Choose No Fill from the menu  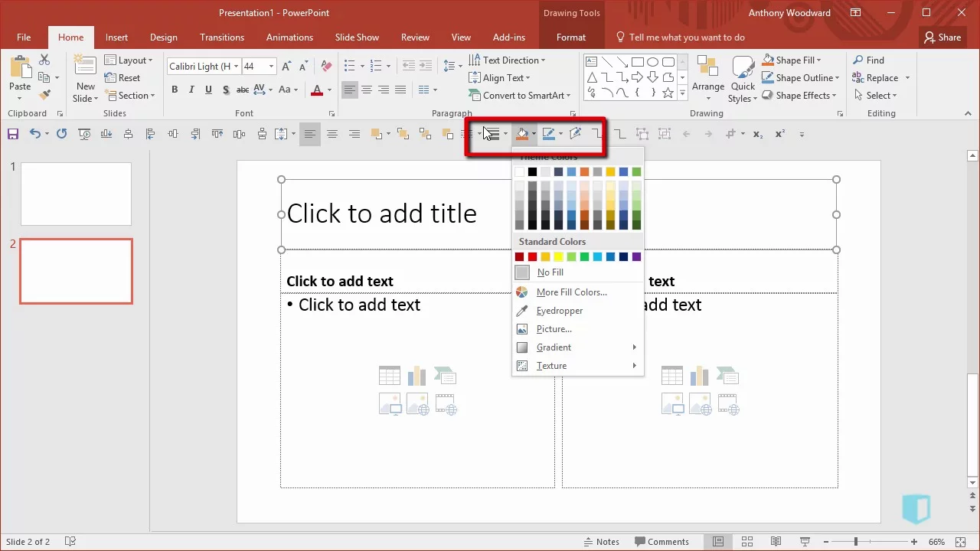(577, 272)
